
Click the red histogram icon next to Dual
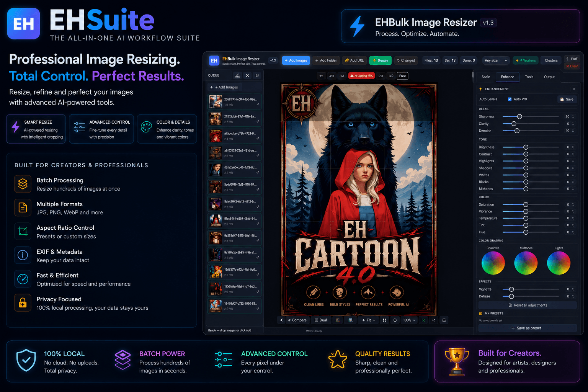[x=337, y=320]
